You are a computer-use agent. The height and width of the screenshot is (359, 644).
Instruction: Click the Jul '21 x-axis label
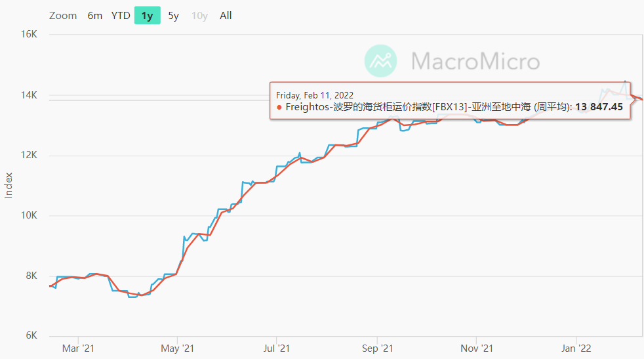point(277,348)
